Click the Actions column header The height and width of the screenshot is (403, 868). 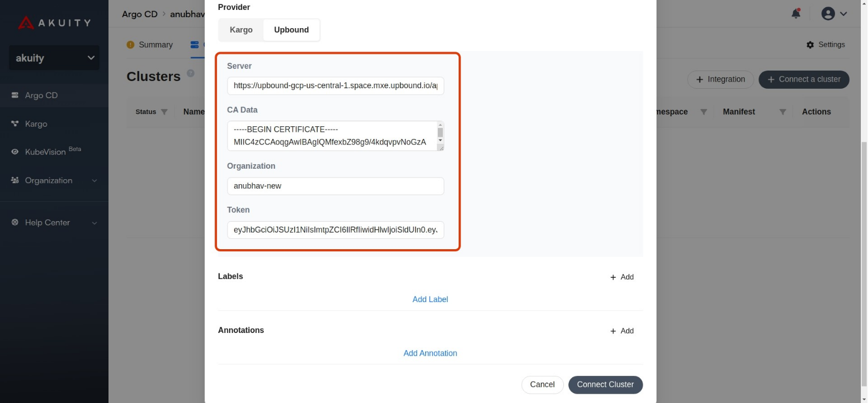(816, 112)
